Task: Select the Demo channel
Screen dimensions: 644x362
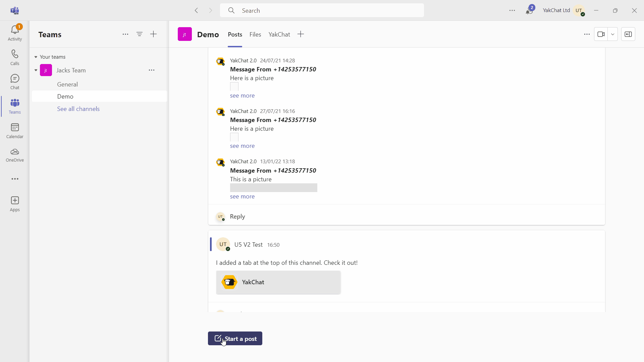Action: [x=99, y=97]
